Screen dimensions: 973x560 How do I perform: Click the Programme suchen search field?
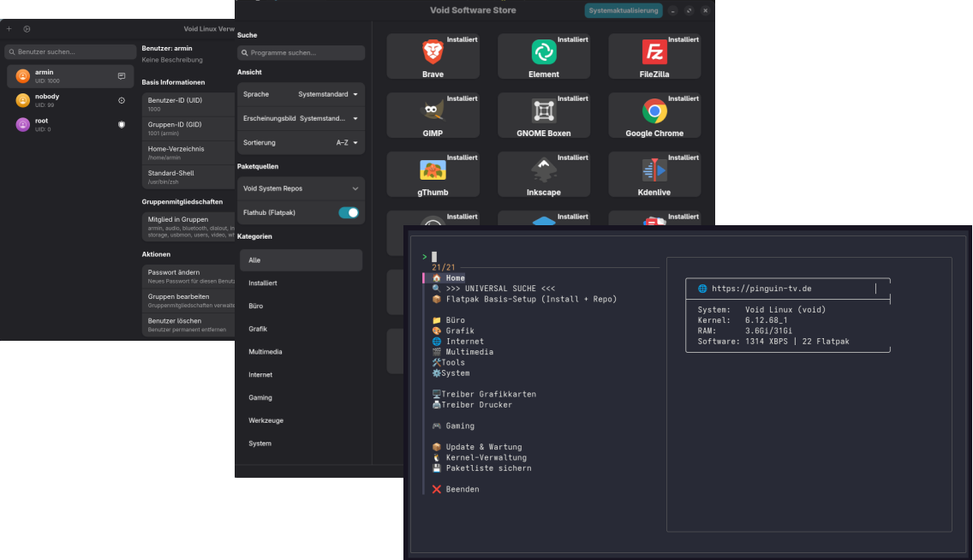click(x=301, y=53)
